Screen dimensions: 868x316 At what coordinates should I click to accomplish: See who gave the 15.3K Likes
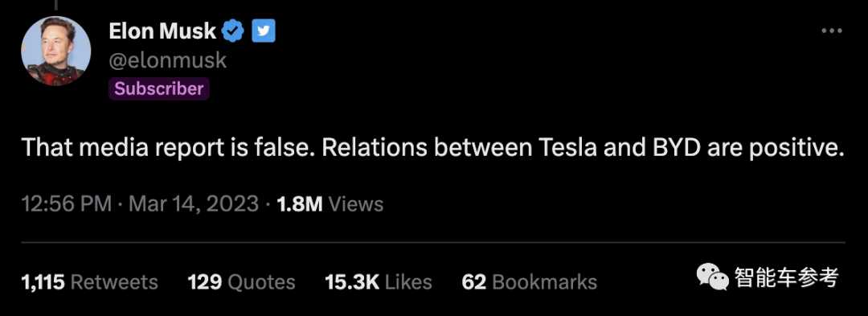(379, 282)
